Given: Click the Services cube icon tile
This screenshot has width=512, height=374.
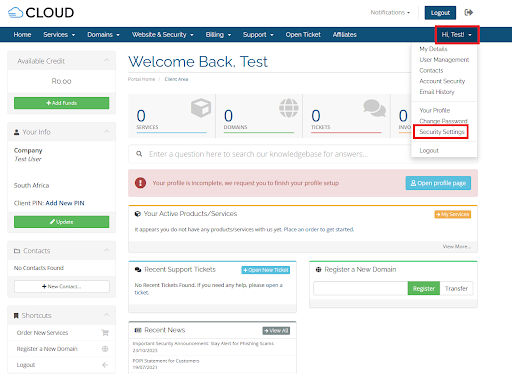Looking at the screenshot, I should coord(201,108).
